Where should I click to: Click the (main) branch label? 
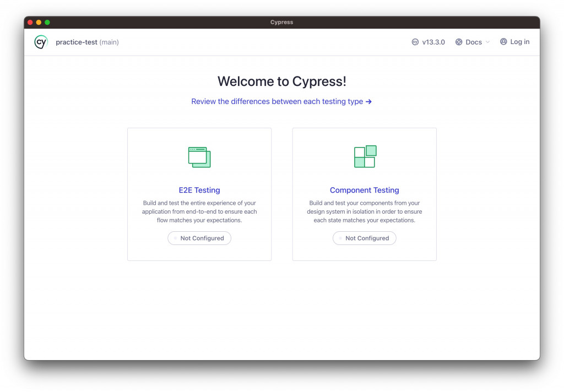109,42
